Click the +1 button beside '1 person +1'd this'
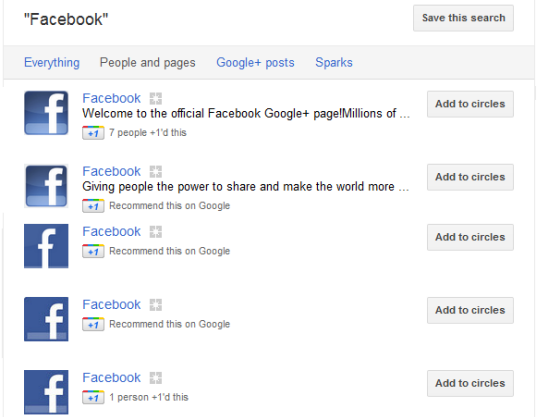Viewport: 550px width, 417px height. 93,397
